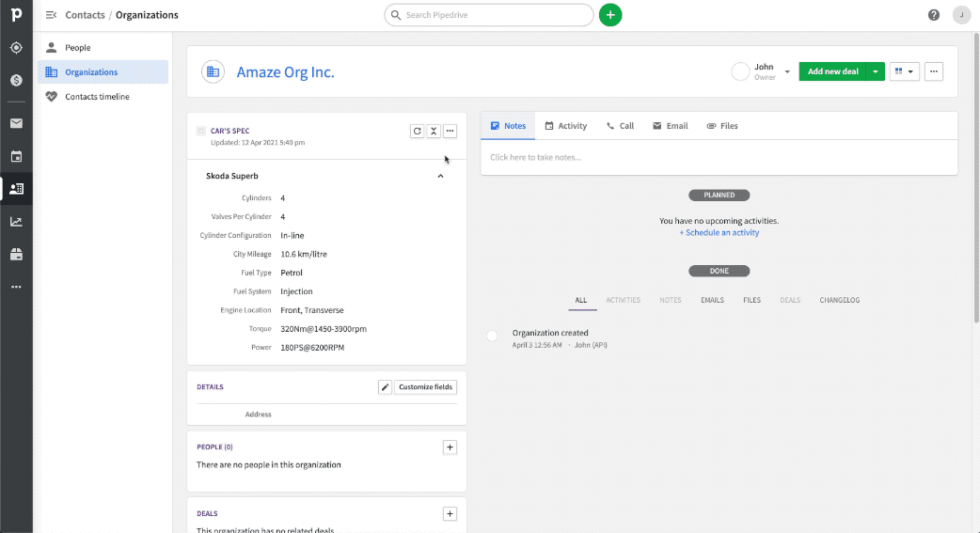Open the help question mark icon
This screenshot has width=980, height=533.
(x=934, y=15)
